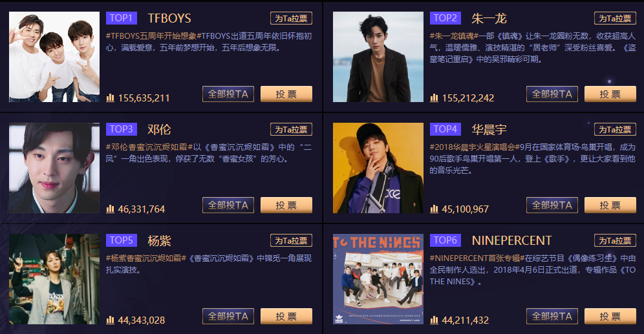Screen dimensions: 644x334
Task: Vote for TFBOYS with 投票 button
Action: (286, 94)
